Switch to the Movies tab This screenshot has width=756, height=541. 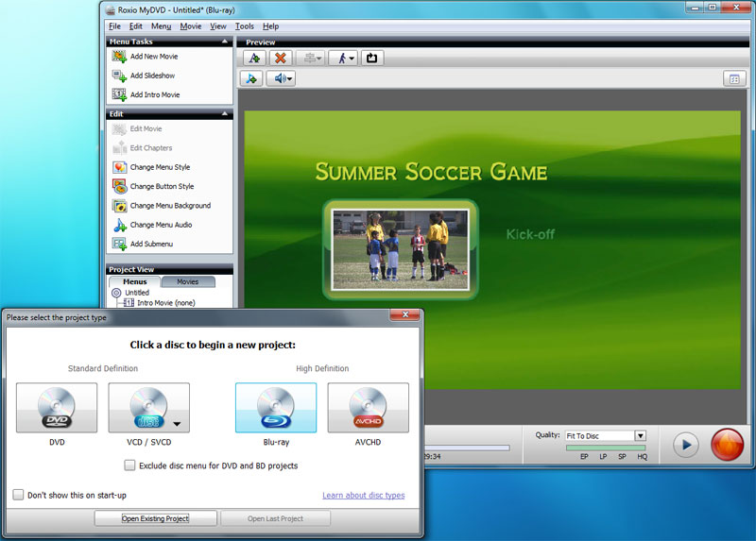coord(188,281)
